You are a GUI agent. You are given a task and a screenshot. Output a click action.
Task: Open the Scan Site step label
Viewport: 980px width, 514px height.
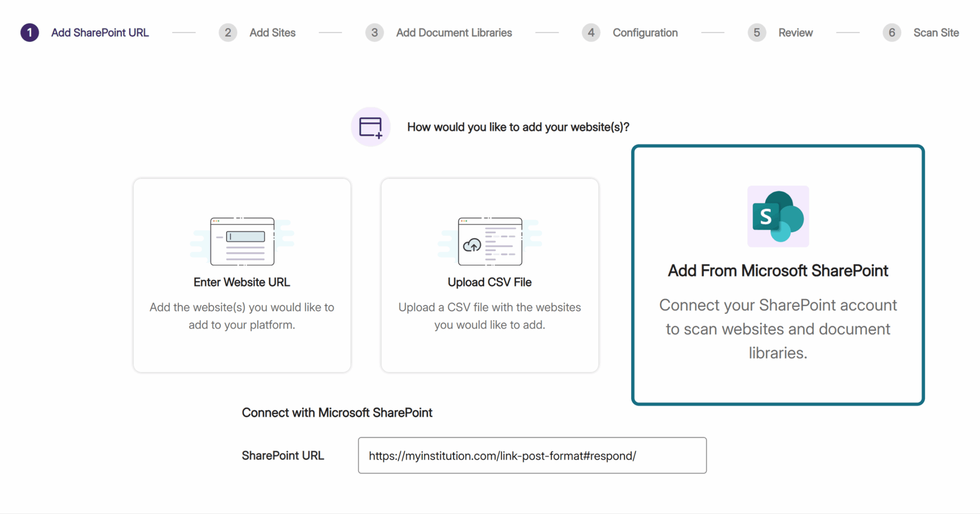(x=936, y=33)
